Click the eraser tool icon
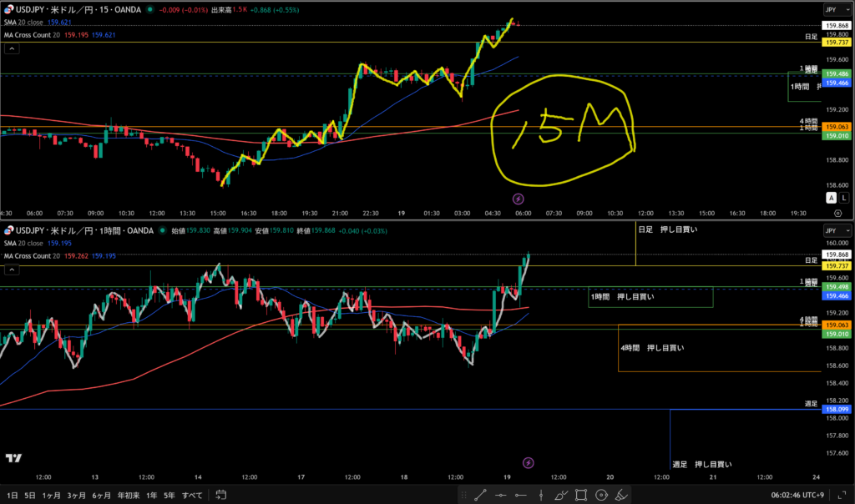Screen dimensions: 855x504 click(620, 495)
